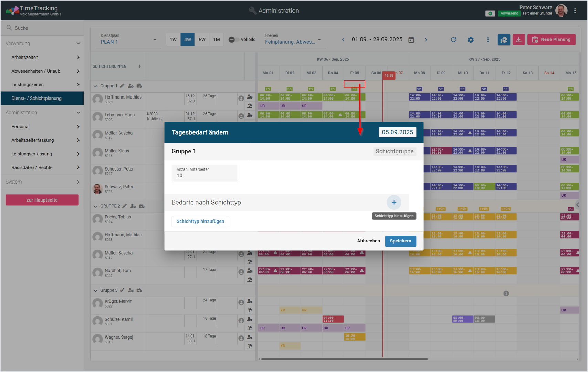Image resolution: width=588 pixels, height=372 pixels.
Task: Open the settings gear in the toolbar
Action: (471, 40)
